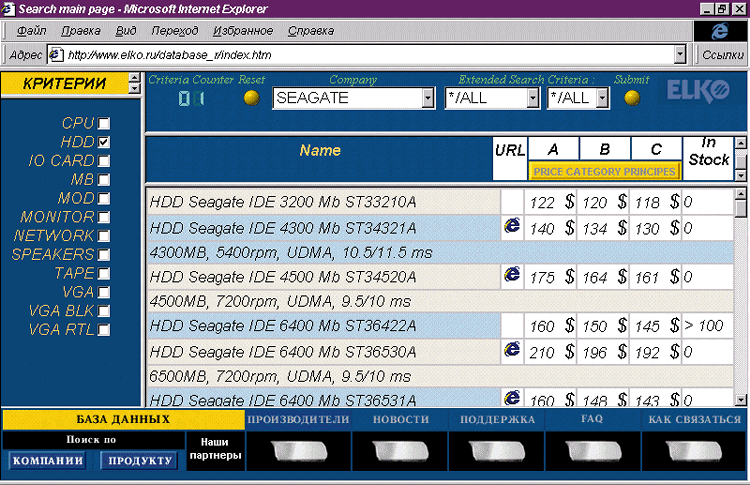Open the address bar dropdown arrow
The height and width of the screenshot is (485, 750).
tap(680, 55)
